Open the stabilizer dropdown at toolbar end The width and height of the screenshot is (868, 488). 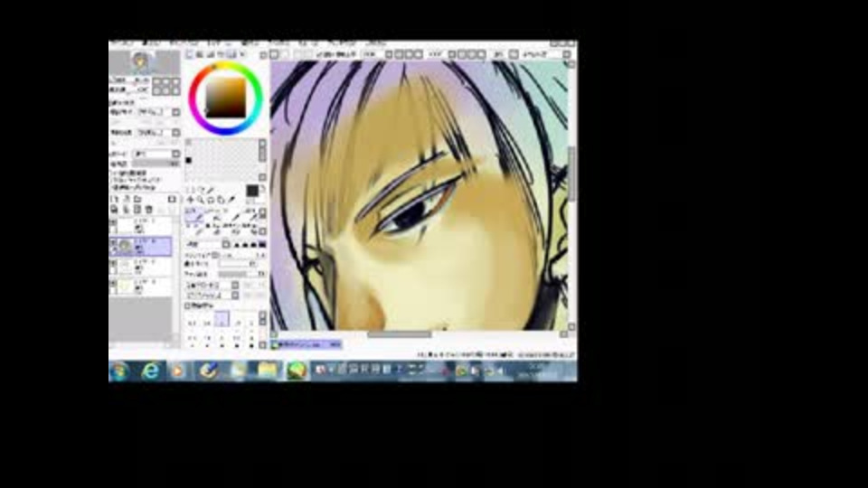[566, 54]
